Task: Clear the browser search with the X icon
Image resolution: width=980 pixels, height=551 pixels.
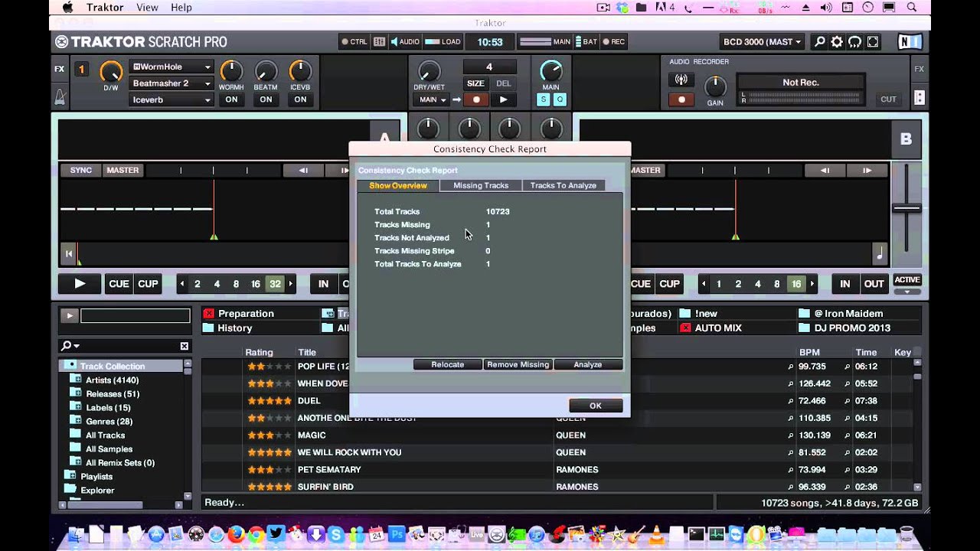Action: [185, 346]
